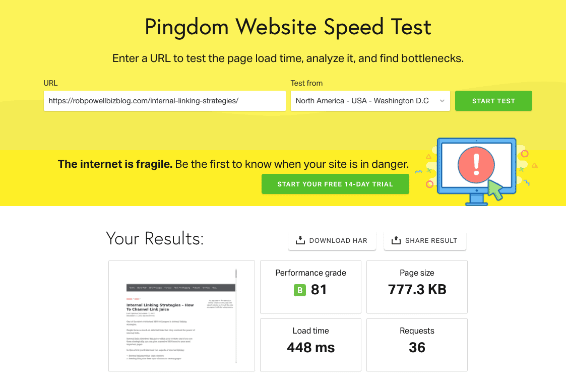Click the Page size card showing 777.3 KB
566x392 pixels.
[x=417, y=287]
